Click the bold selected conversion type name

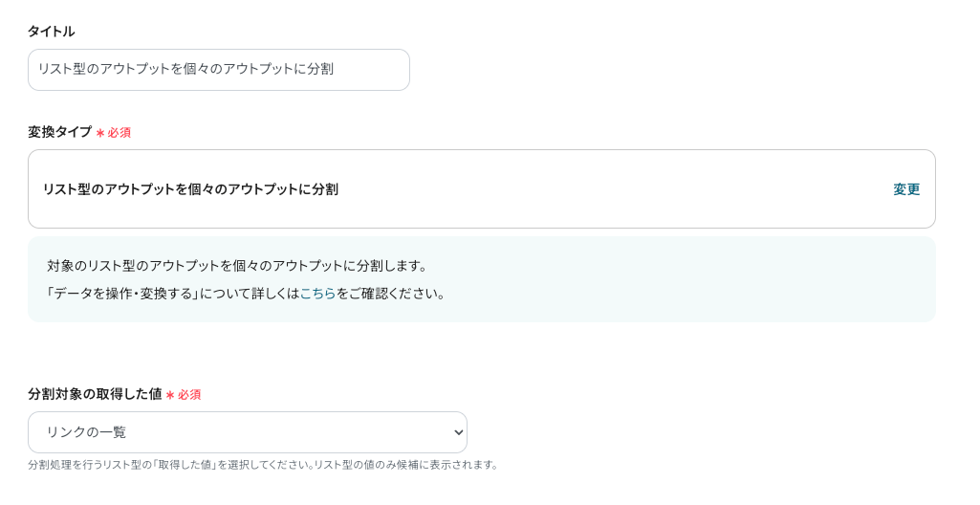pyautogui.click(x=190, y=189)
